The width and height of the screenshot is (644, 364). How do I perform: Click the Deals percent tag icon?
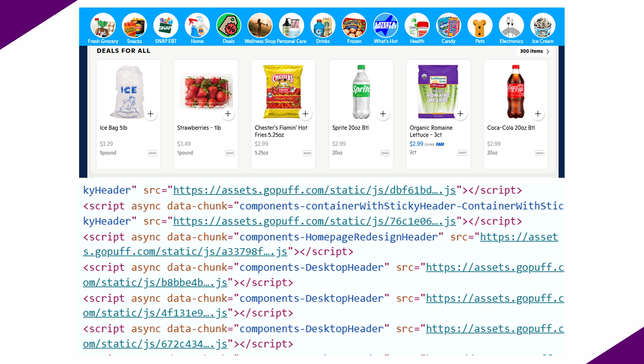coord(229,25)
